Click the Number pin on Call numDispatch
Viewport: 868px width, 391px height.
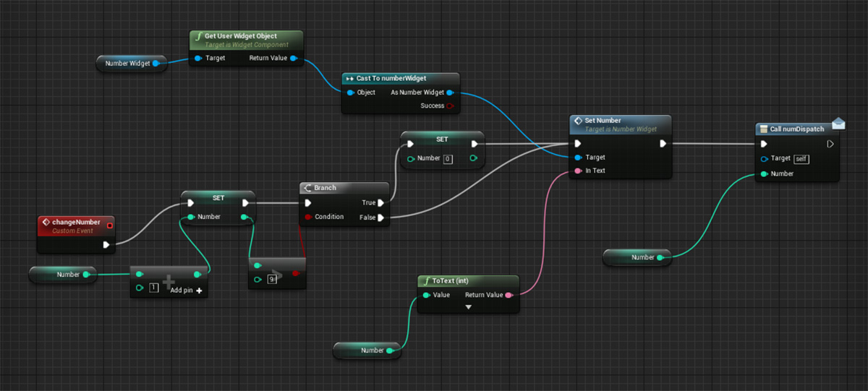763,173
